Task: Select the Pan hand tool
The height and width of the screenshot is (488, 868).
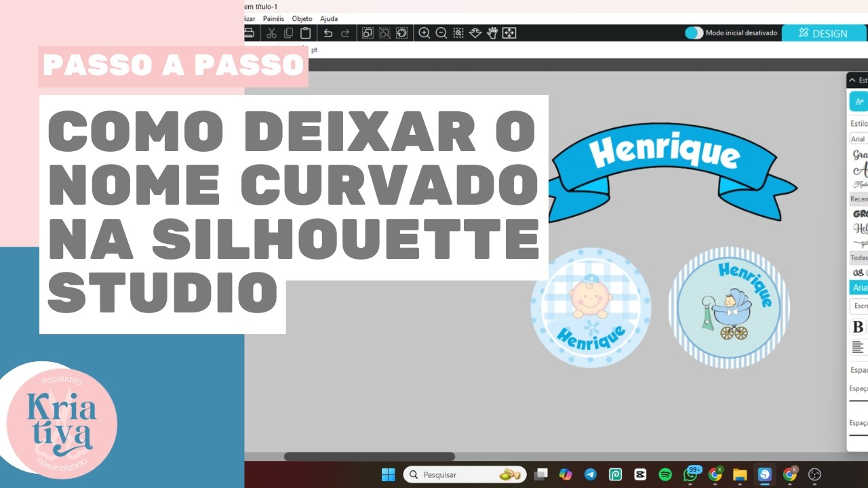Action: [x=492, y=33]
